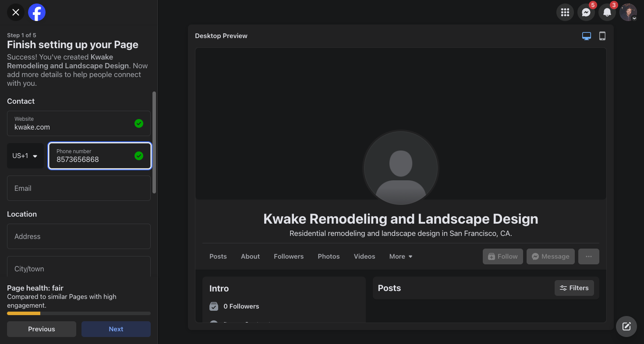
Task: Open the notifications bell
Action: click(607, 12)
